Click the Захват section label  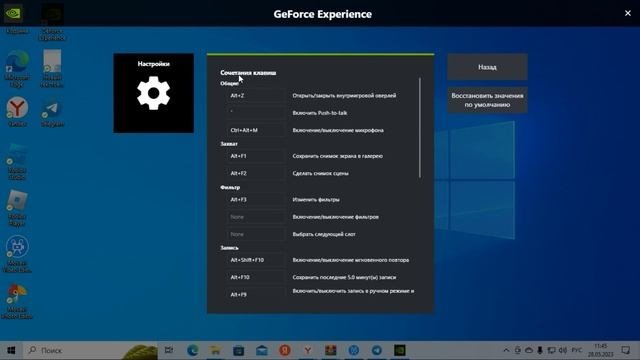pos(229,144)
